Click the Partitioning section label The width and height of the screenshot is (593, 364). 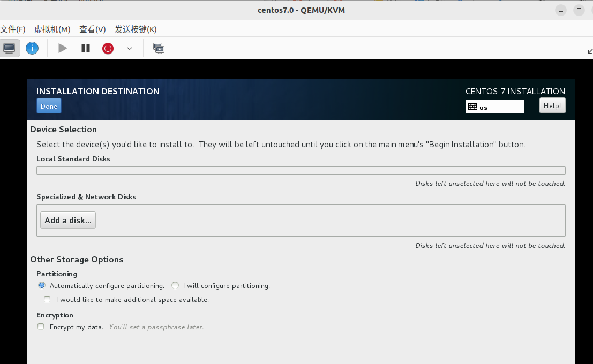tap(57, 274)
